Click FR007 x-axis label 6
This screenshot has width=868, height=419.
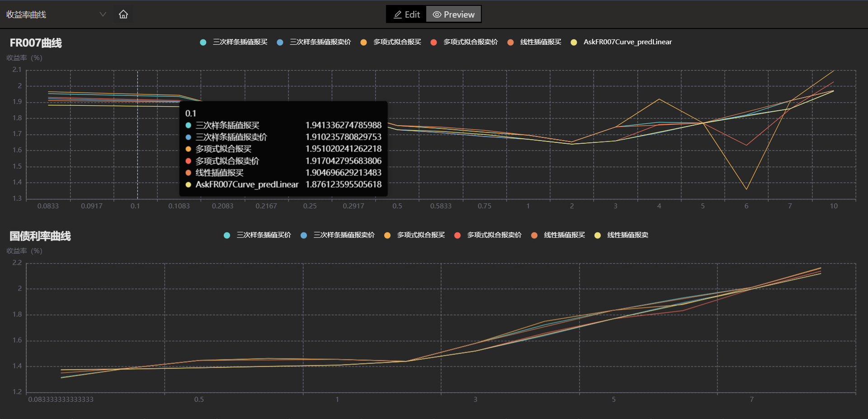[746, 206]
